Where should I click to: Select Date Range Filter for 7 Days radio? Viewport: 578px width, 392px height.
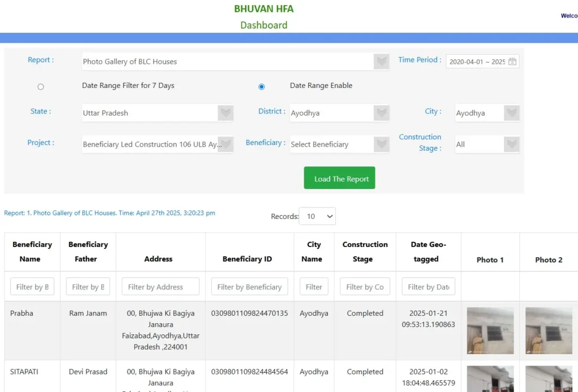pos(41,87)
